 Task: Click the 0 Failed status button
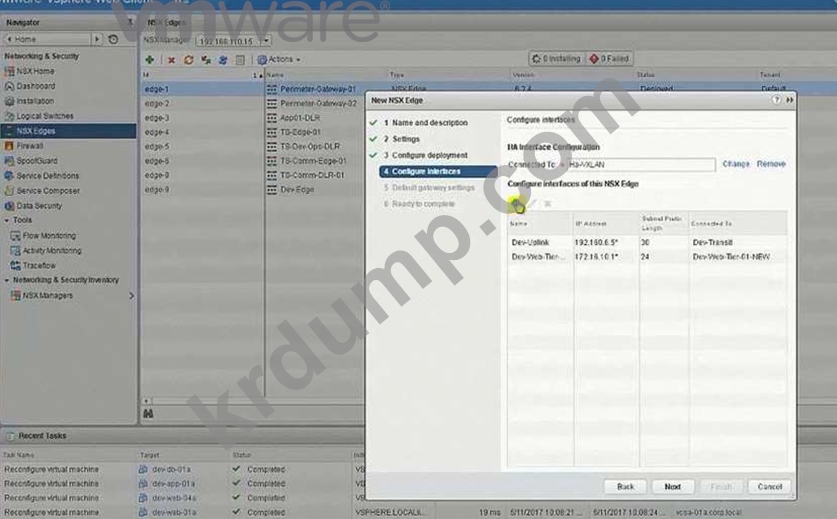(609, 59)
